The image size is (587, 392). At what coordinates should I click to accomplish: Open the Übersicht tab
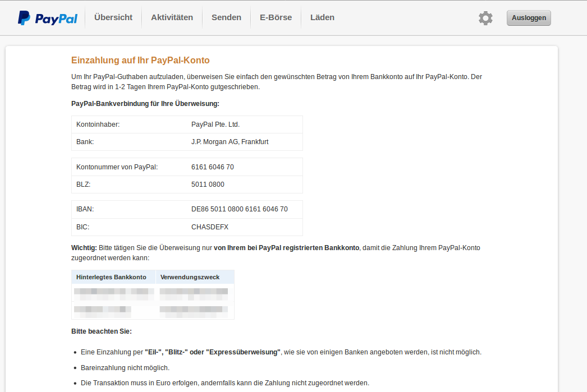[x=113, y=17]
